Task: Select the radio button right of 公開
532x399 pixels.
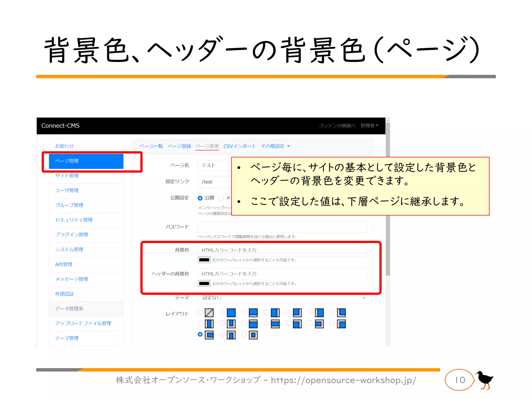Action: (x=221, y=198)
